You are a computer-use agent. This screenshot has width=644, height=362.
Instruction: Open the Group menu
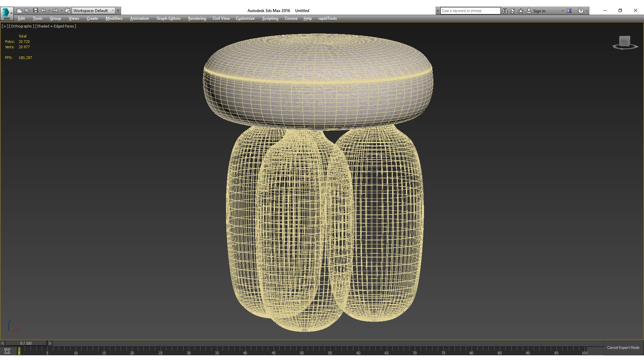click(x=55, y=18)
